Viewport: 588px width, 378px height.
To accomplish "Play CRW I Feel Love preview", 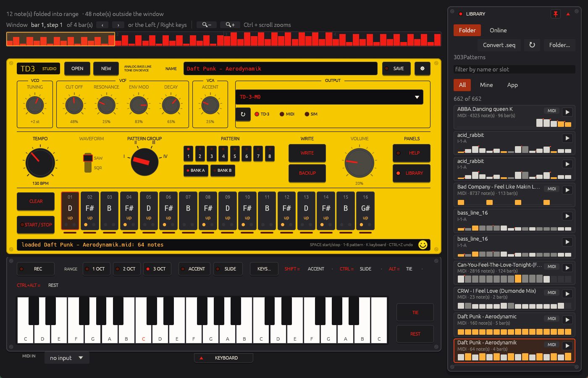I will [x=567, y=294].
